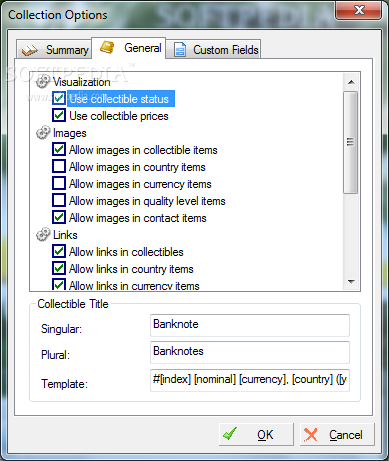The width and height of the screenshot is (389, 461).
Task: Uncheck Allow images in contact items
Action: point(59,217)
